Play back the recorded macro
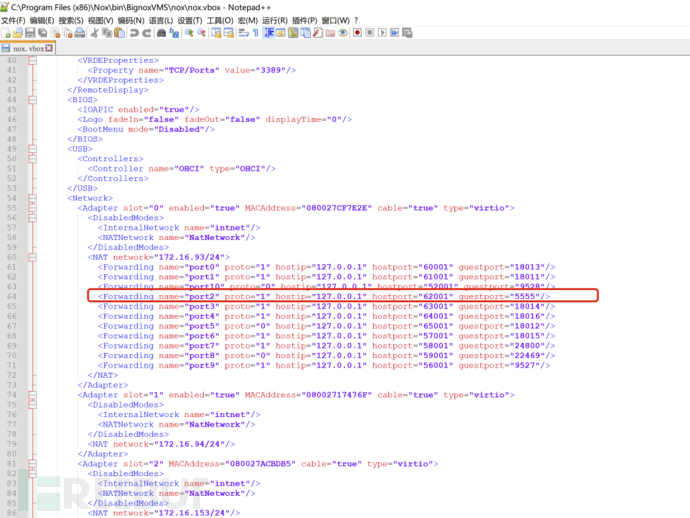 click(x=382, y=33)
